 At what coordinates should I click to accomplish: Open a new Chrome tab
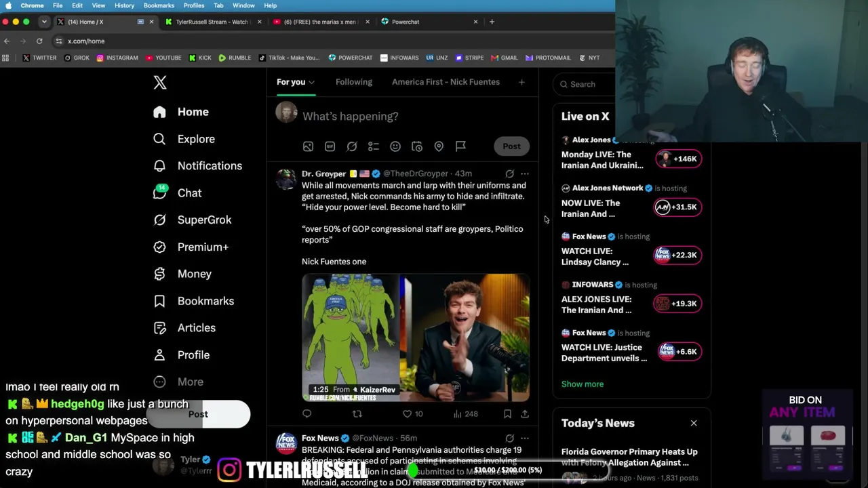492,22
